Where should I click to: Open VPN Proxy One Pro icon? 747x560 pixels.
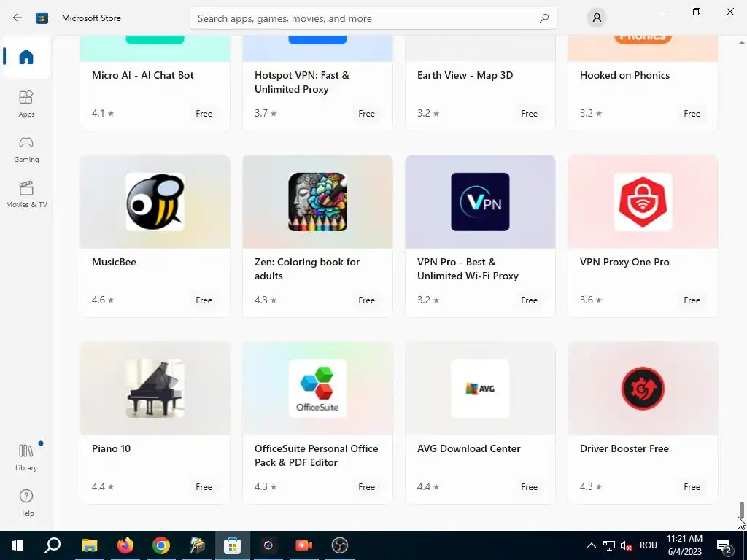click(643, 202)
